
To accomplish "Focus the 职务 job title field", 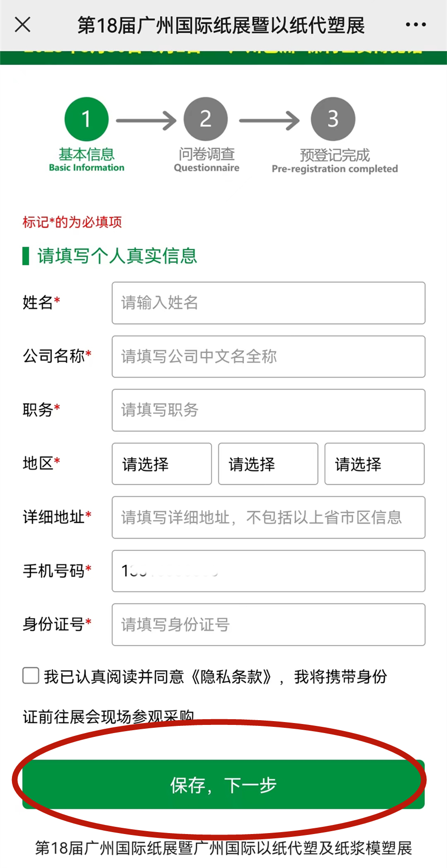I will click(268, 410).
